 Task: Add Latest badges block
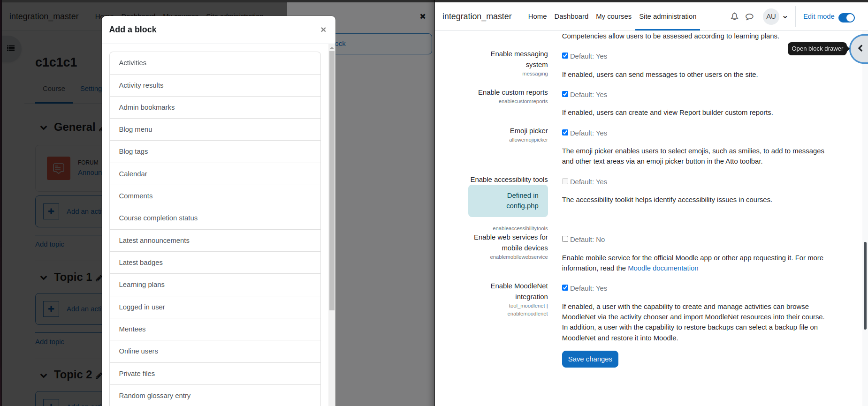215,263
